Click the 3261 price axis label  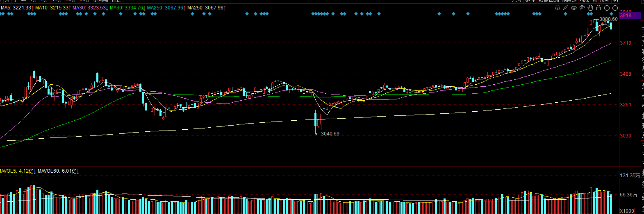tap(626, 105)
